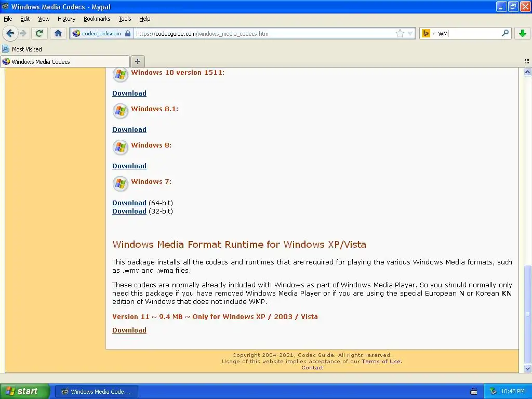Open the Tools menu
This screenshot has width=532, height=399.
click(125, 19)
